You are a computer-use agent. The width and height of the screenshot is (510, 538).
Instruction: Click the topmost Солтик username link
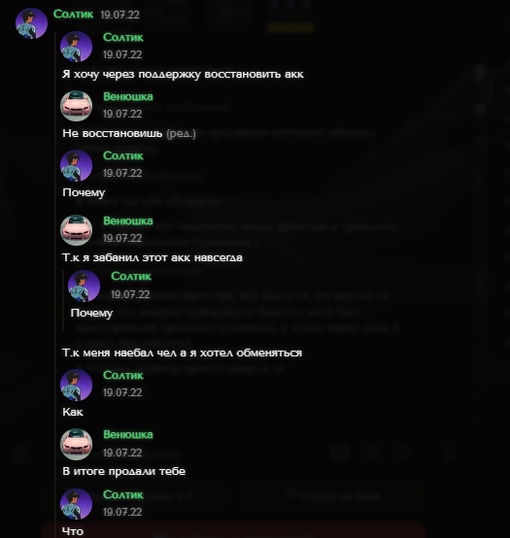click(x=73, y=14)
